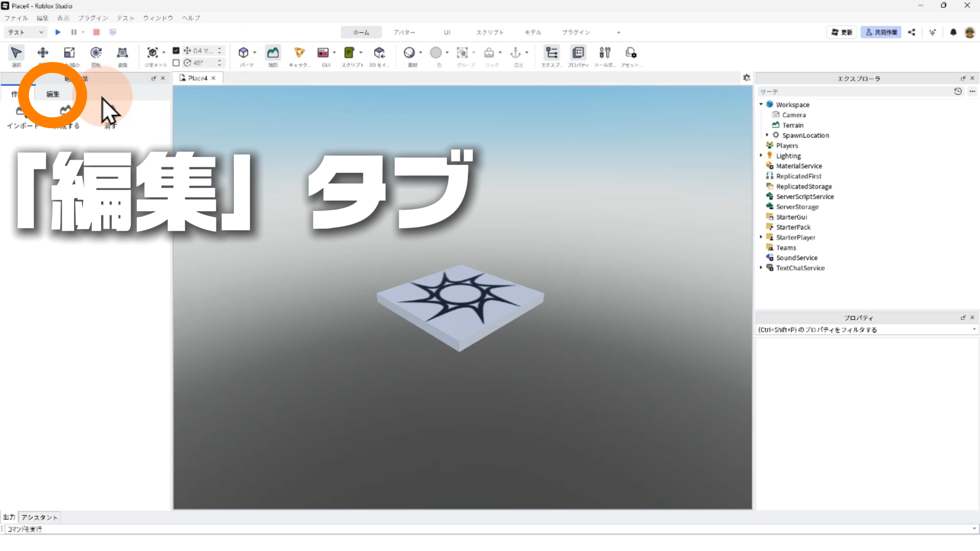
Task: Collapse the Workspace tree node
Action: (761, 105)
